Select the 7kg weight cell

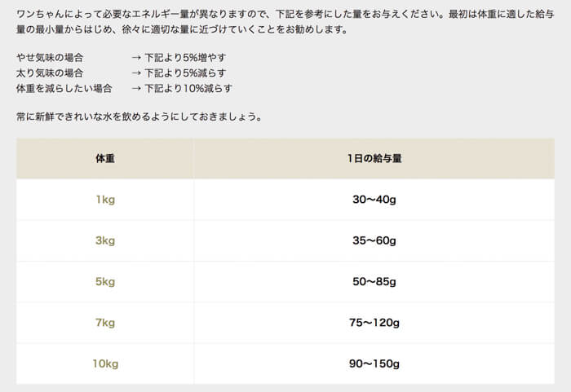pos(105,323)
